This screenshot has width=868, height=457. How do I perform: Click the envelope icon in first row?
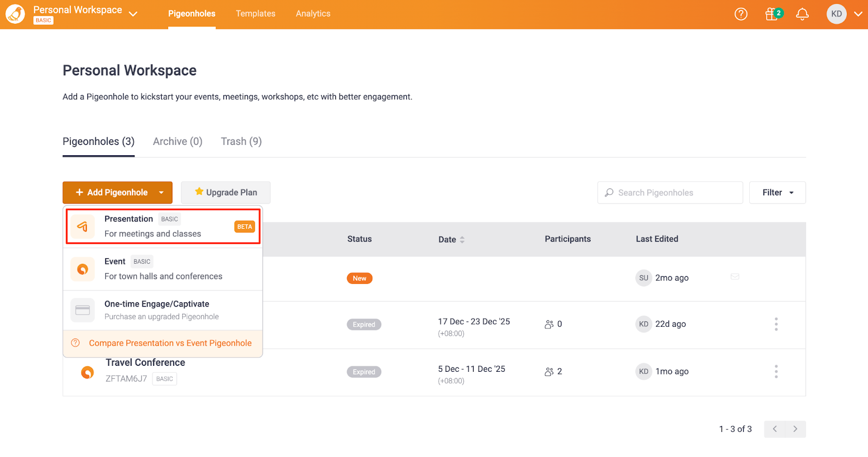[x=735, y=277]
